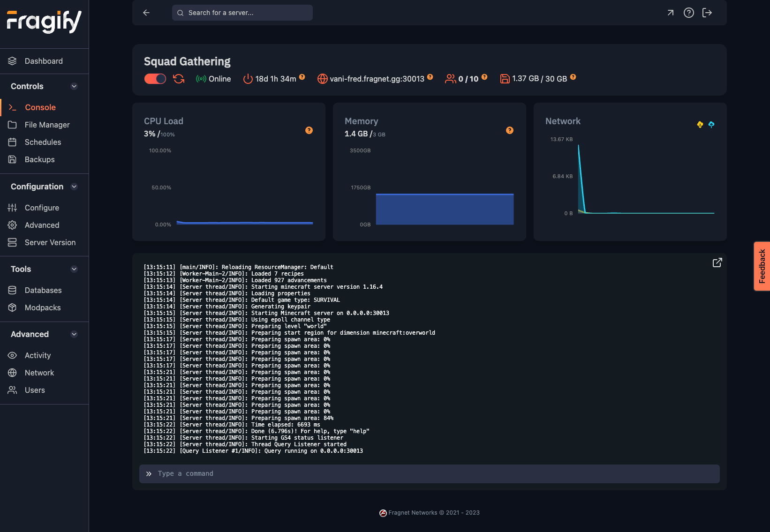The height and width of the screenshot is (532, 770).
Task: Click the Memory usage chart
Action: click(445, 209)
